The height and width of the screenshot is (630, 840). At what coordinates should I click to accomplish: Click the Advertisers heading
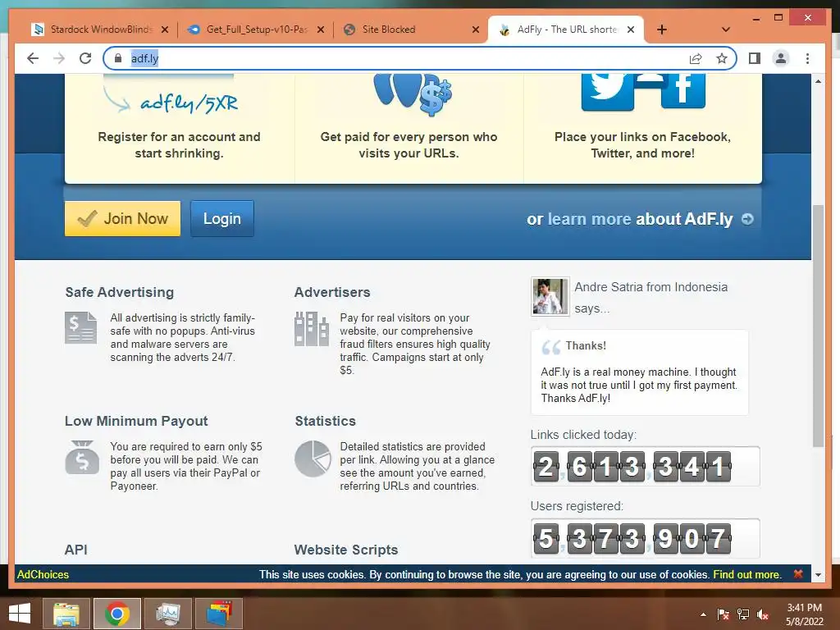click(332, 292)
